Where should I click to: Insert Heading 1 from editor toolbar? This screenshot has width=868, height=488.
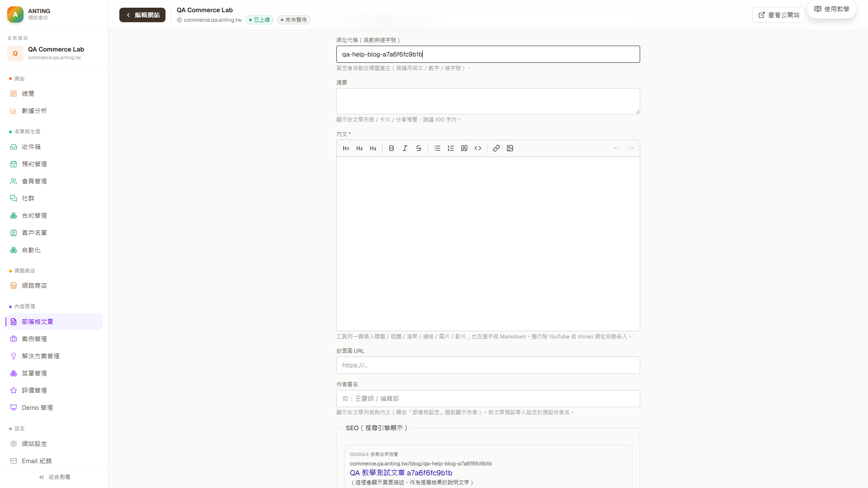pyautogui.click(x=346, y=148)
